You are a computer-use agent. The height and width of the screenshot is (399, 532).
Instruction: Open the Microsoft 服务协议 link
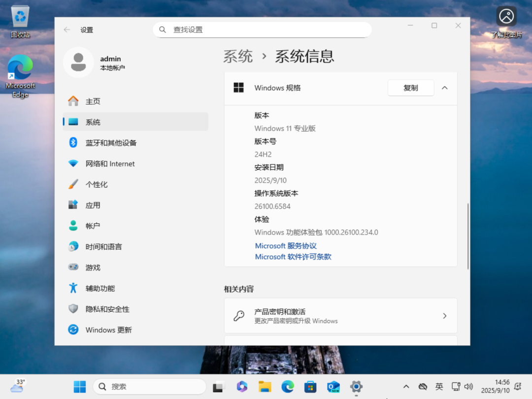pyautogui.click(x=286, y=246)
